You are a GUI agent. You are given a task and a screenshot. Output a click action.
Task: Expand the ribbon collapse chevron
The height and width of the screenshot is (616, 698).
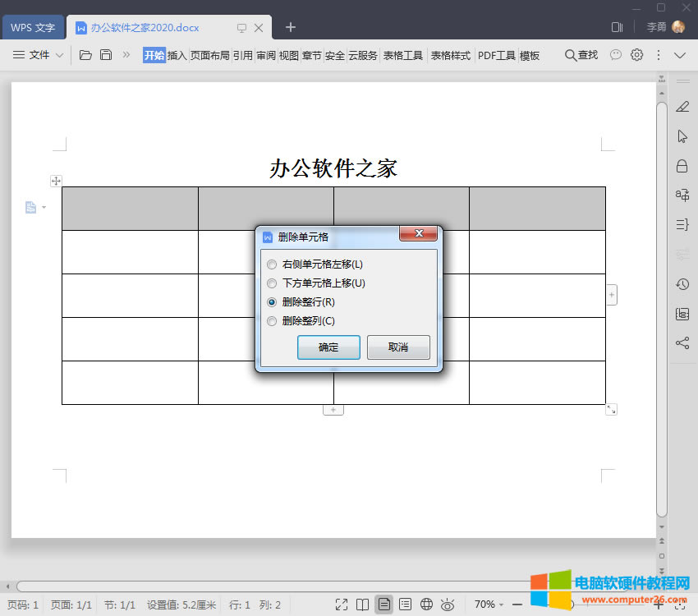(x=680, y=56)
